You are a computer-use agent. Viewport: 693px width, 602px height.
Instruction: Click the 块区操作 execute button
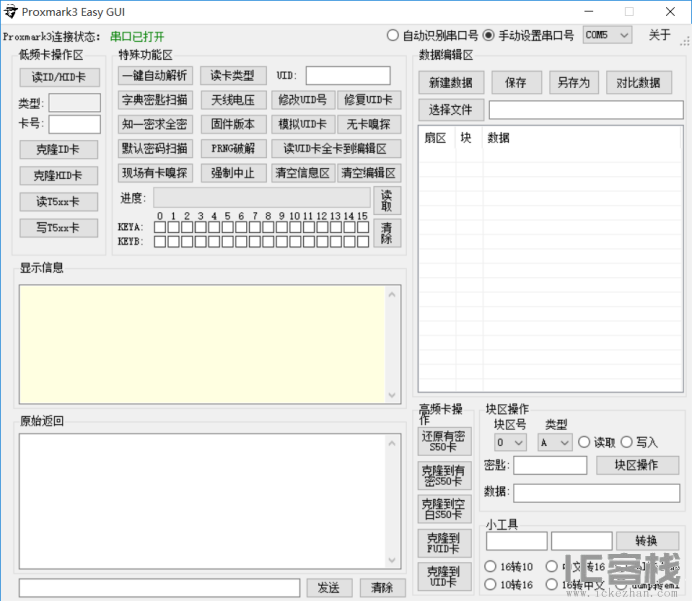[637, 465]
